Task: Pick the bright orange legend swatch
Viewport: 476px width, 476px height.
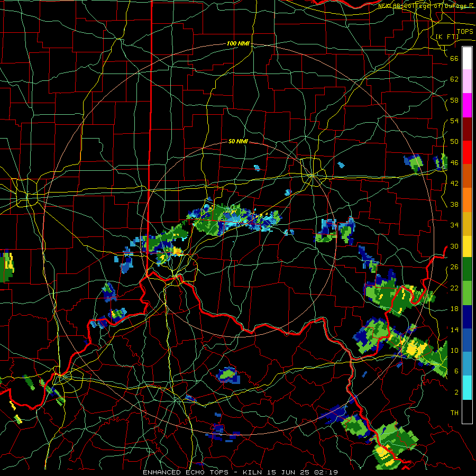Action: point(467,200)
